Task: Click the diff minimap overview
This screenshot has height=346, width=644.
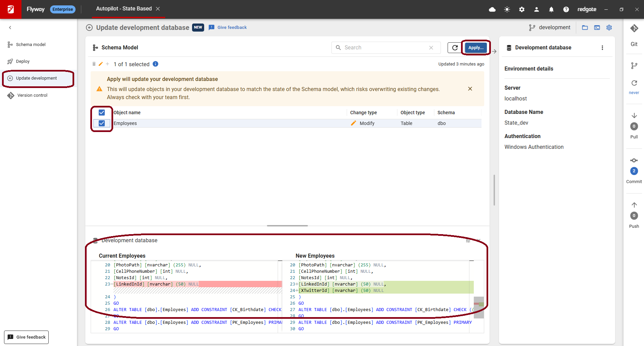Action: point(479,307)
